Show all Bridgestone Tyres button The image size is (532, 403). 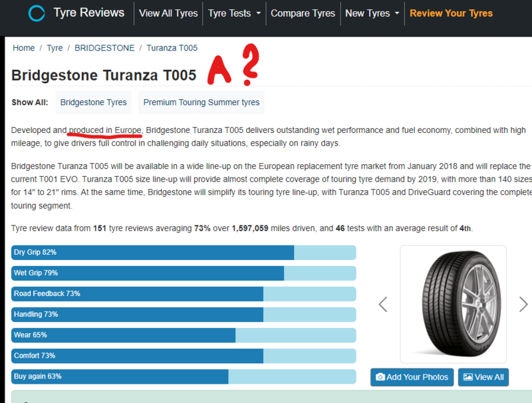pyautogui.click(x=93, y=102)
